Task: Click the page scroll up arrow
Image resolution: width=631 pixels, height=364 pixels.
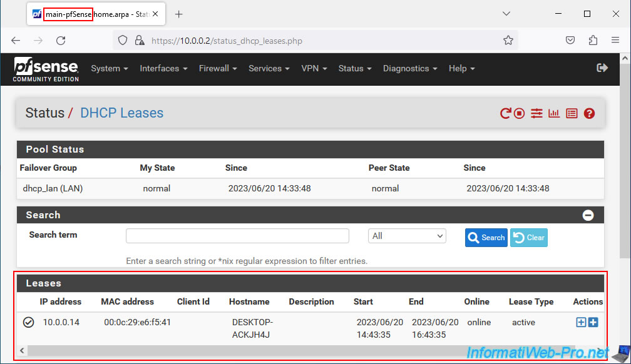Action: [625, 58]
